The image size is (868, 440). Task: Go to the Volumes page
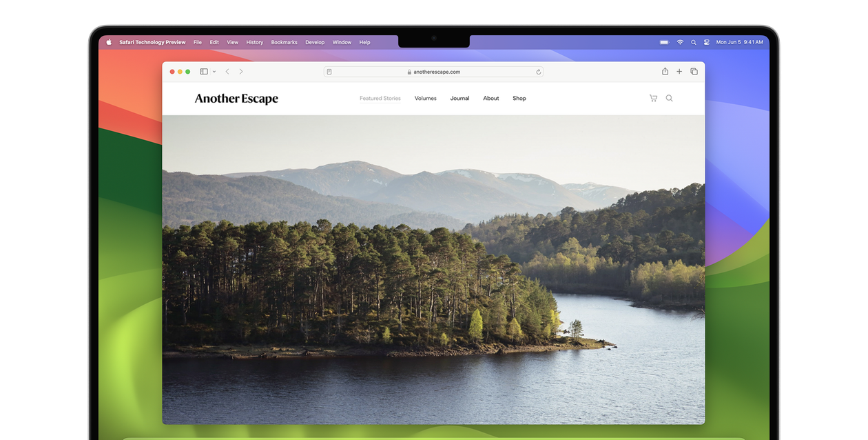425,99
